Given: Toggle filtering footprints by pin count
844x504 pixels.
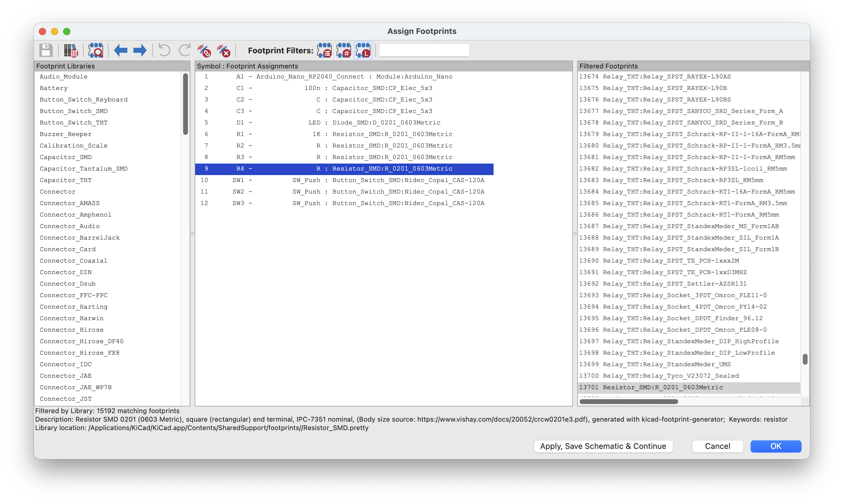Looking at the screenshot, I should coord(344,50).
